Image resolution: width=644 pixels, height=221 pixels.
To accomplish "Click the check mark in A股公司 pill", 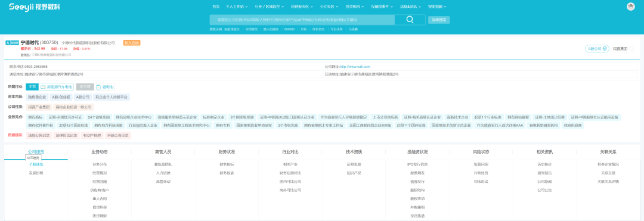I will pos(605,48).
